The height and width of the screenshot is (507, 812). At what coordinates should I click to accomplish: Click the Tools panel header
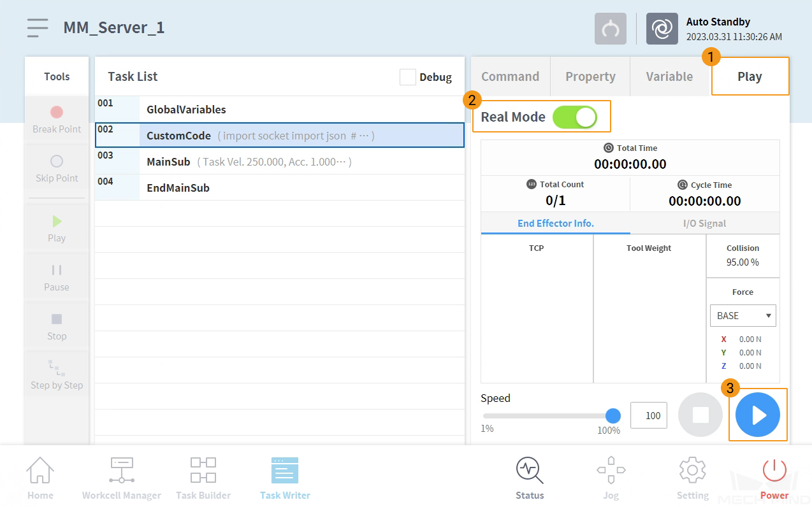[x=57, y=76]
